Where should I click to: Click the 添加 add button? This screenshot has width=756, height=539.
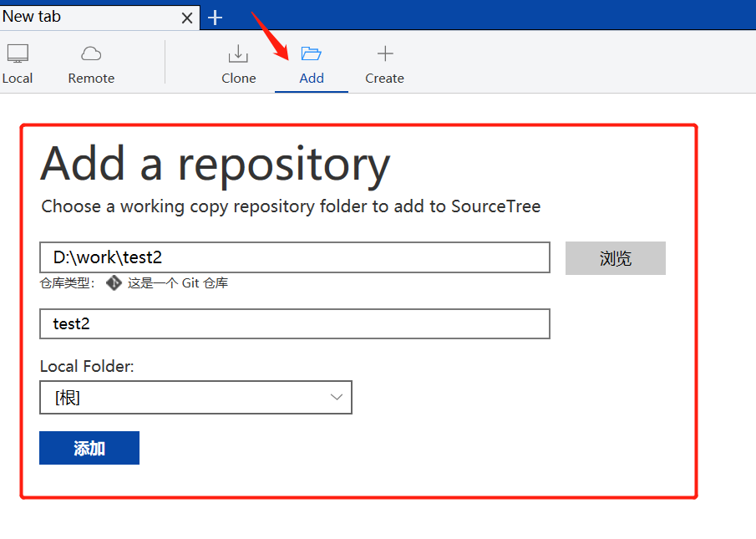[89, 448]
